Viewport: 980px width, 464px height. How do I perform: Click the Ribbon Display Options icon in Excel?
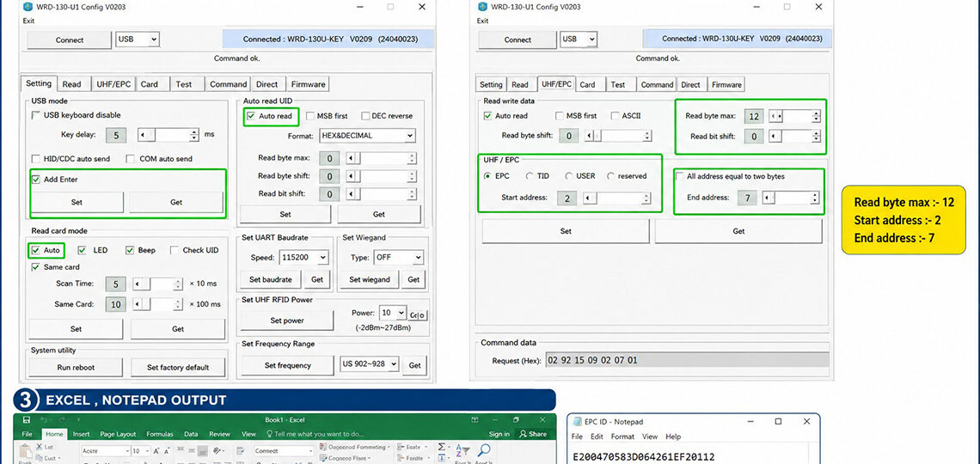[x=475, y=420]
